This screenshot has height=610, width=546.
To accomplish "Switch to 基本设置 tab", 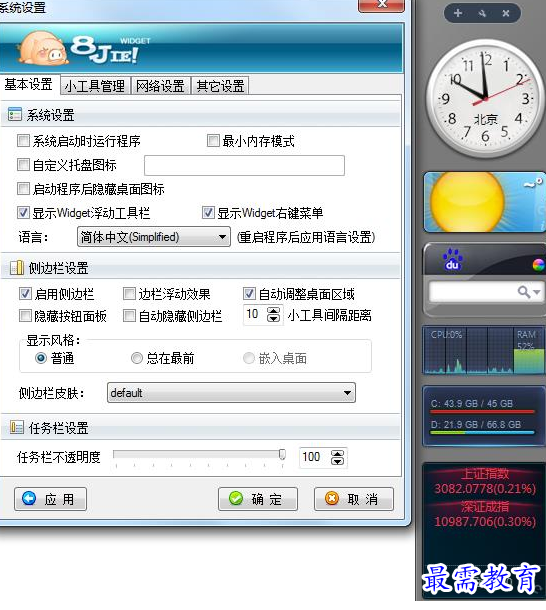I will [x=29, y=84].
